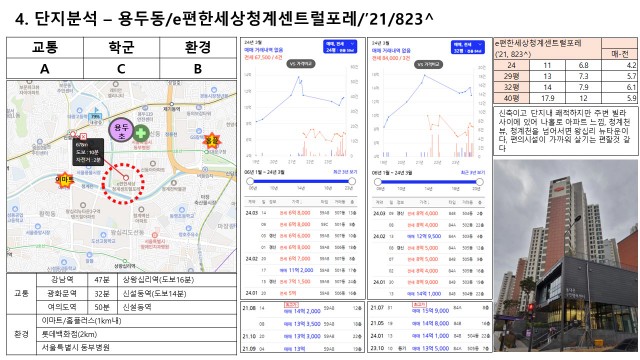
Task: Click the 제기동역 station marker on map
Action: [172, 104]
